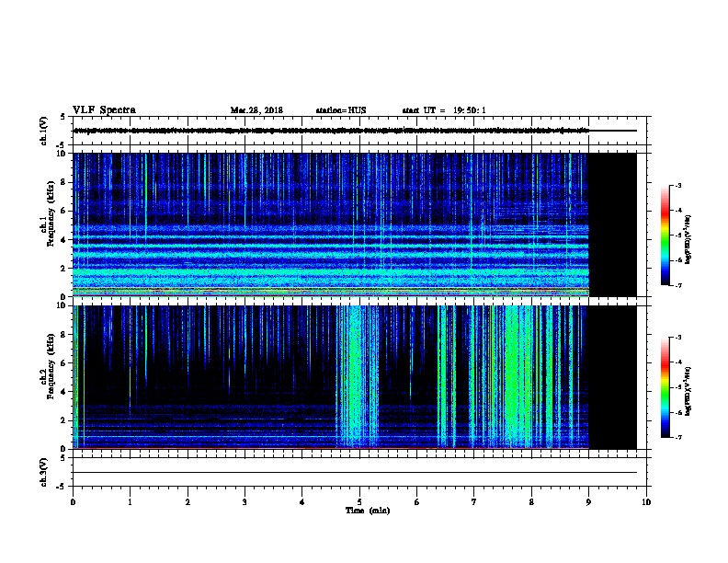Screen dimensions: 728x563
Task: Click the "2" tick on the time axis
Action: 188,502
